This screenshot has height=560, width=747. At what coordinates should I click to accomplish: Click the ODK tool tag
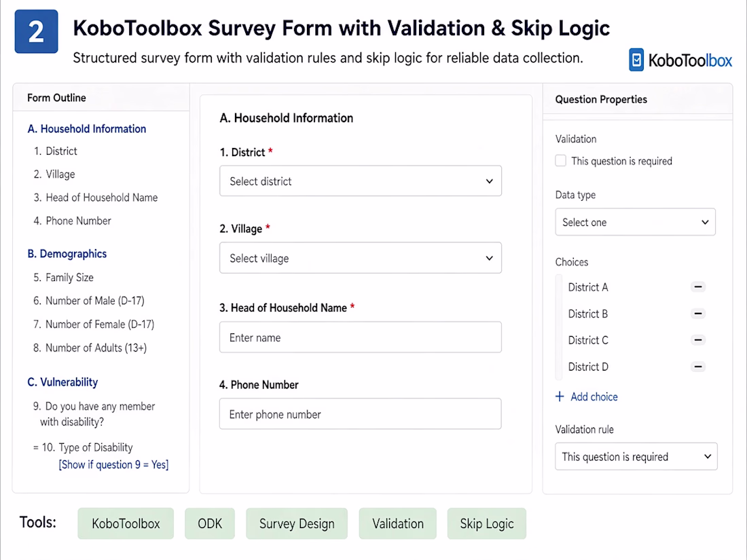click(x=210, y=524)
